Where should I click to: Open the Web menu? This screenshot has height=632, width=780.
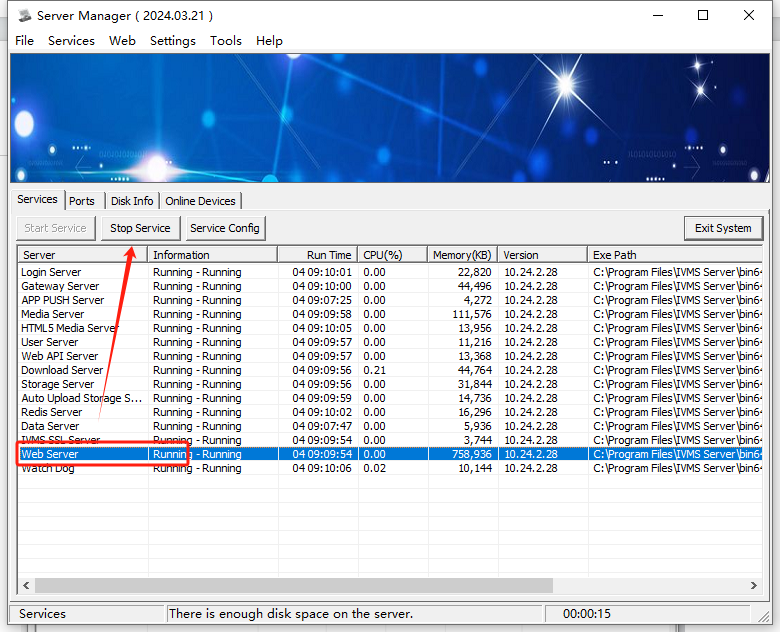pyautogui.click(x=122, y=41)
